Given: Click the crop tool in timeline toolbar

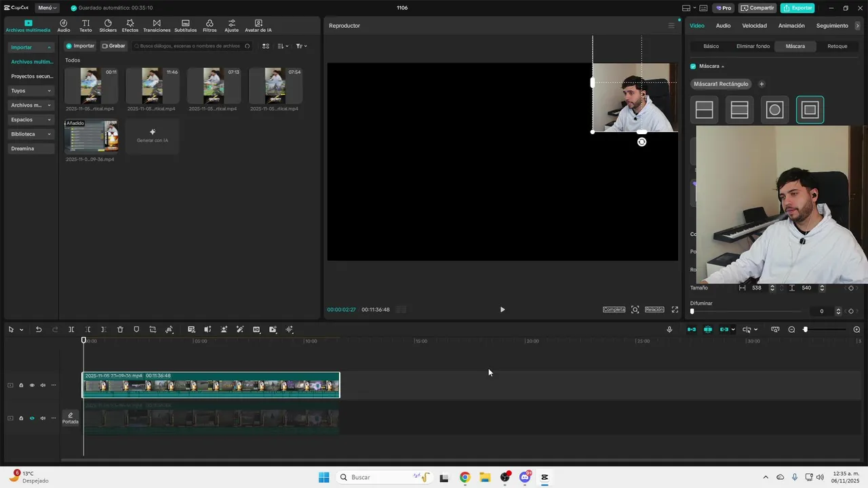Looking at the screenshot, I should tap(153, 329).
